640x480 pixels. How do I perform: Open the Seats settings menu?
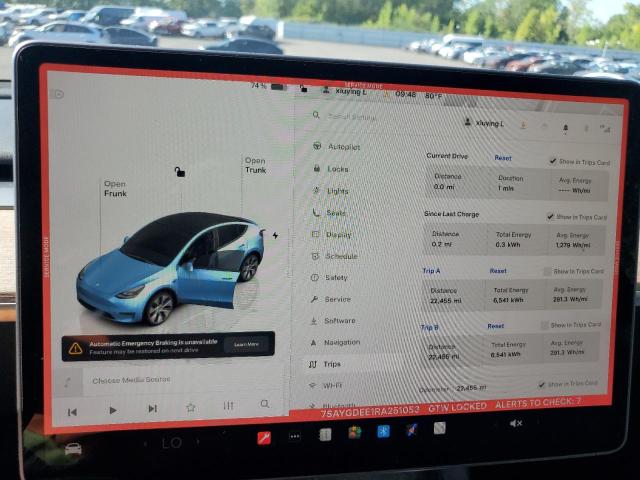tap(329, 213)
